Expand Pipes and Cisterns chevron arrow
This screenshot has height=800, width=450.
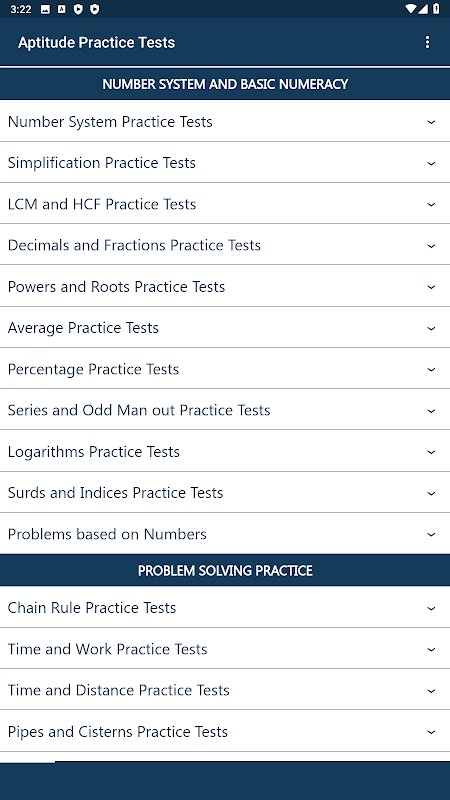[x=431, y=732]
